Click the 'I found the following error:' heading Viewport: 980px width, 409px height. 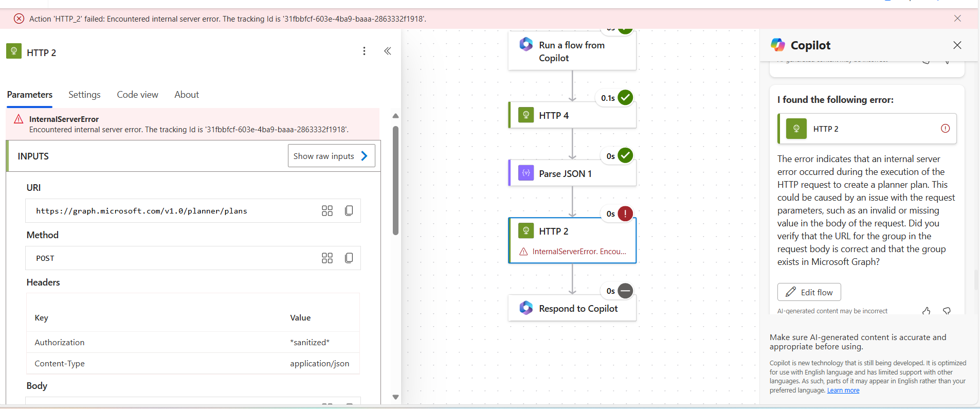point(835,100)
